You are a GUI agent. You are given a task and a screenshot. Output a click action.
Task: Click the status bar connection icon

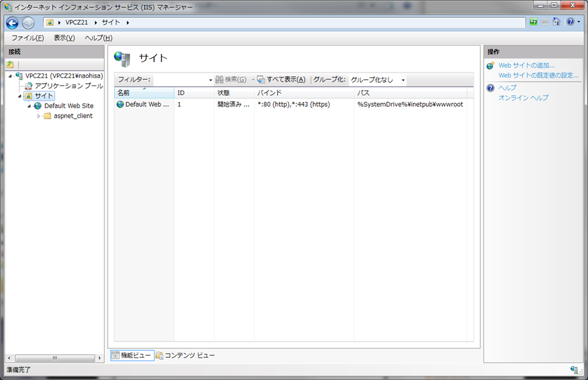[574, 370]
